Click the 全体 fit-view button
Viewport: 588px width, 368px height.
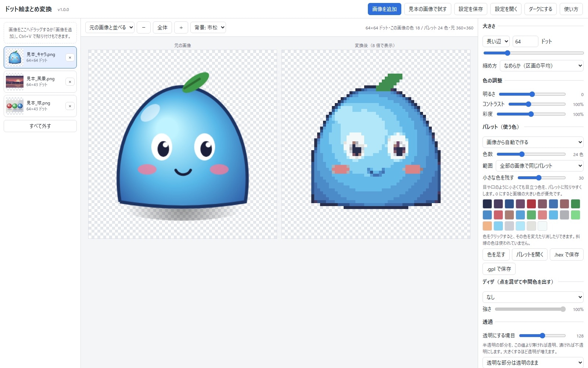162,28
